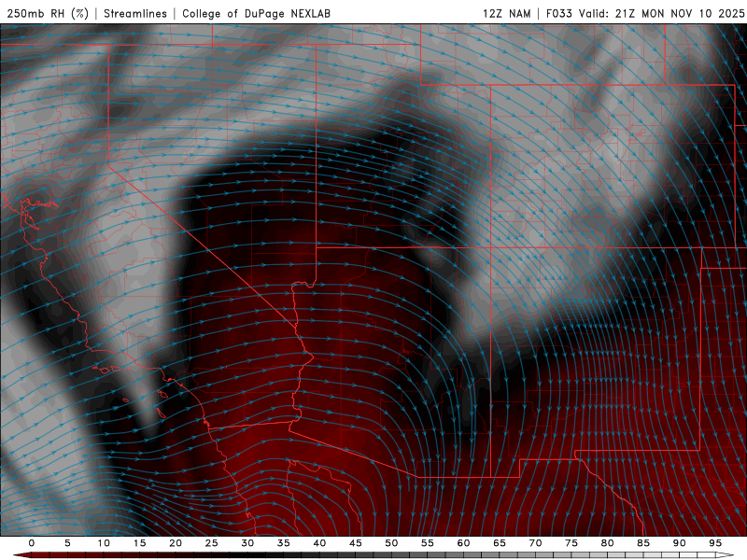747x560 pixels.
Task: Click the '50' value on the color scale
Action: pyautogui.click(x=391, y=543)
